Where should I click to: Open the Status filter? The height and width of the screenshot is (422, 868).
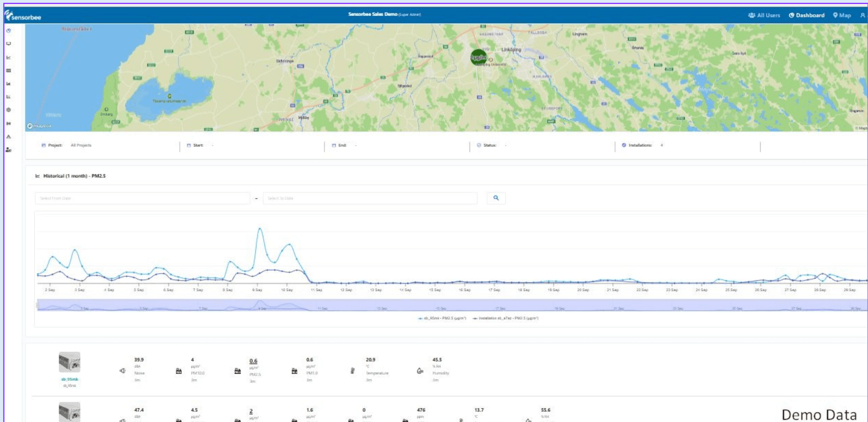(490, 145)
